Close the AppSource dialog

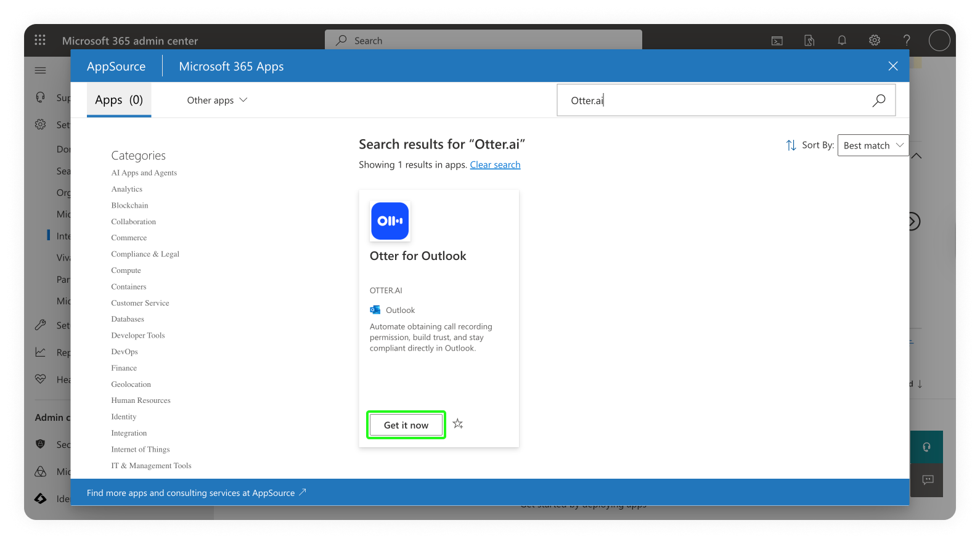click(892, 66)
